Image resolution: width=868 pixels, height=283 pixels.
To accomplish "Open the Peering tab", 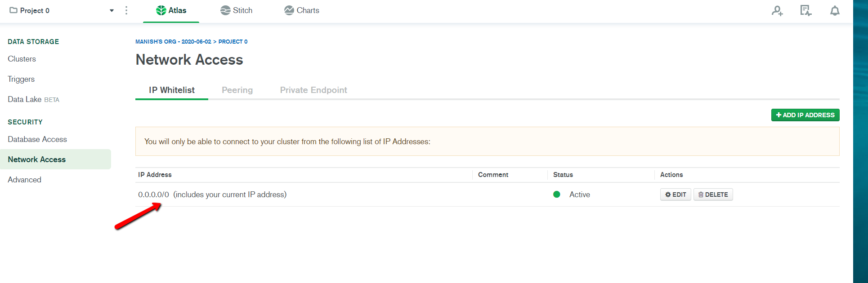I will [x=237, y=90].
